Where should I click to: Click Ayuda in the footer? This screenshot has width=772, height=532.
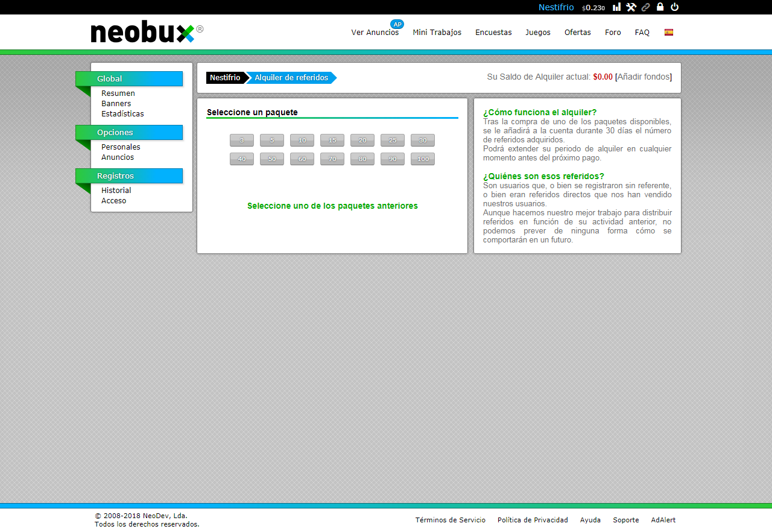[x=590, y=520]
